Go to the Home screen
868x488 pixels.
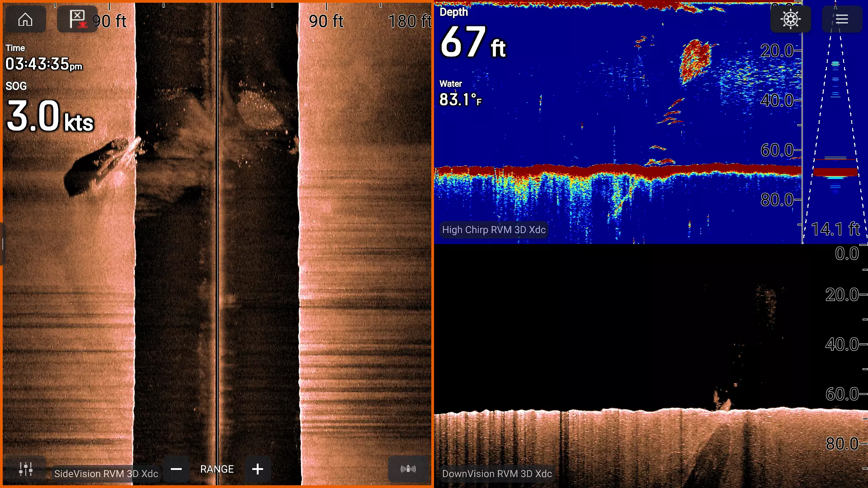25,19
